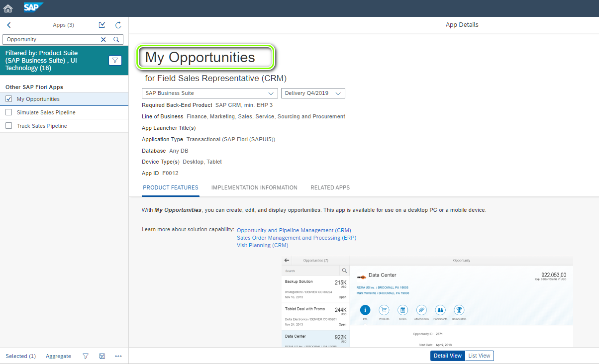Select My Opportunities list row text

(38, 99)
